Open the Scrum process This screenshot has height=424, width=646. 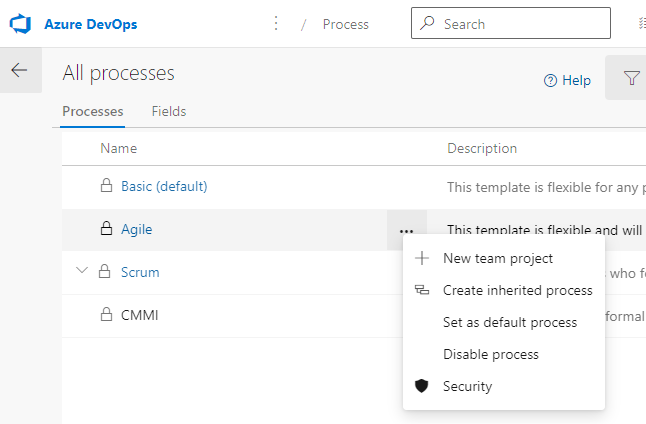140,272
